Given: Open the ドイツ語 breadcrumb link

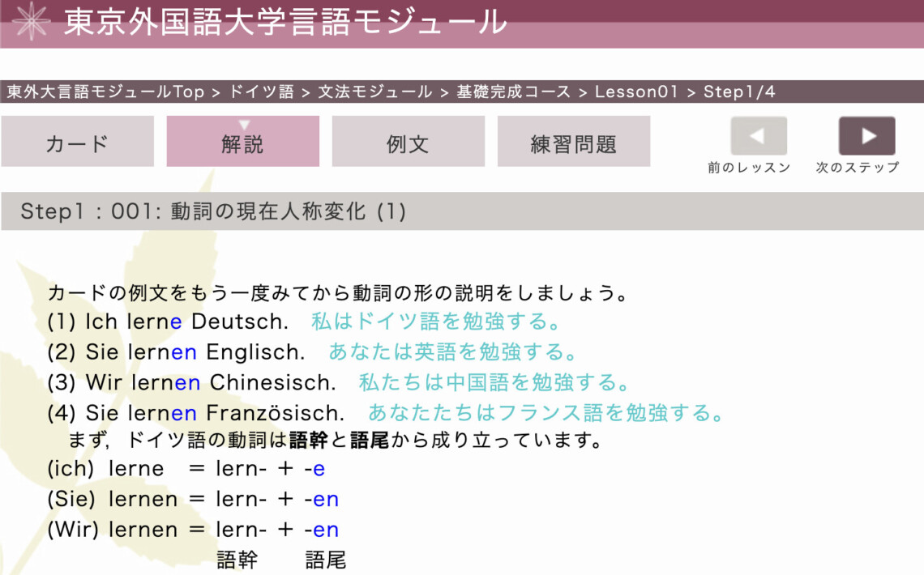Looking at the screenshot, I should pos(261,92).
